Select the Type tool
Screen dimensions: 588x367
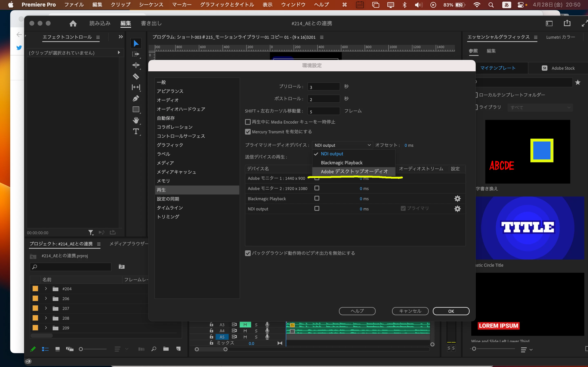(136, 131)
